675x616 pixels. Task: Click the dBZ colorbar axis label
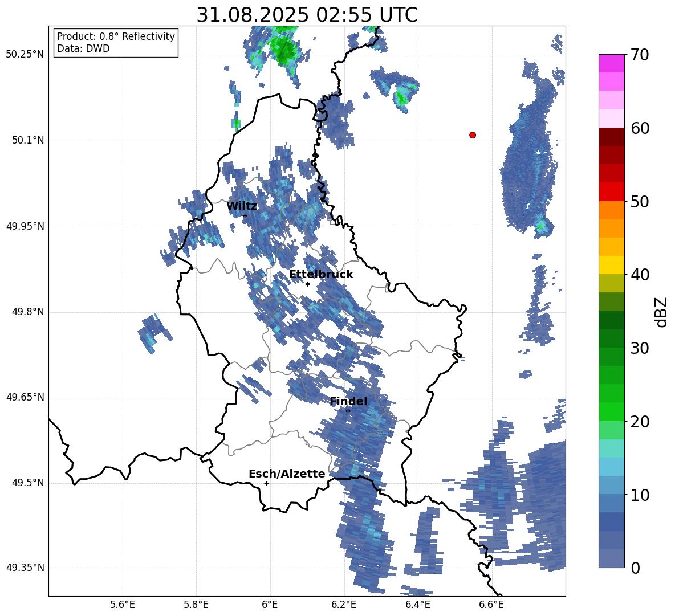tap(661, 312)
